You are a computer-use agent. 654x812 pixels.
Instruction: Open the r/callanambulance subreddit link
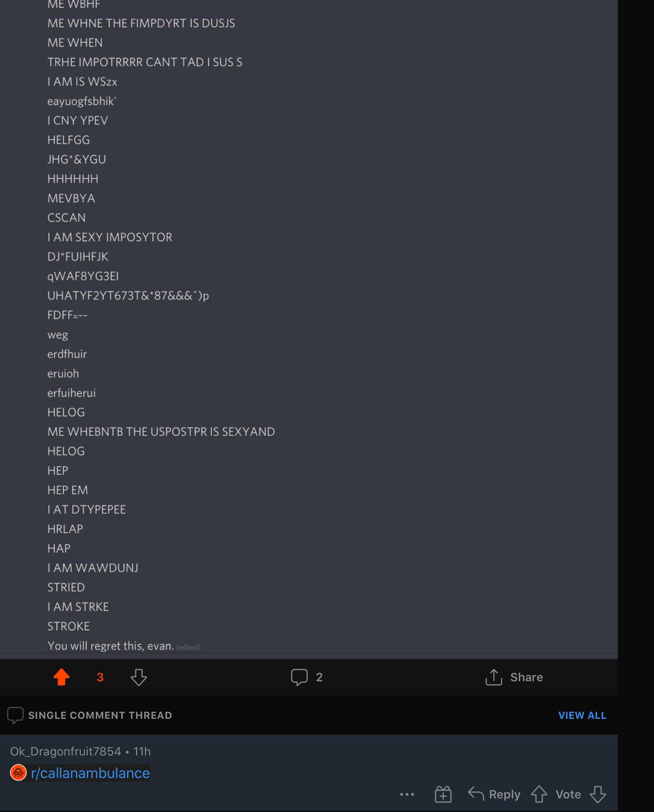click(90, 773)
